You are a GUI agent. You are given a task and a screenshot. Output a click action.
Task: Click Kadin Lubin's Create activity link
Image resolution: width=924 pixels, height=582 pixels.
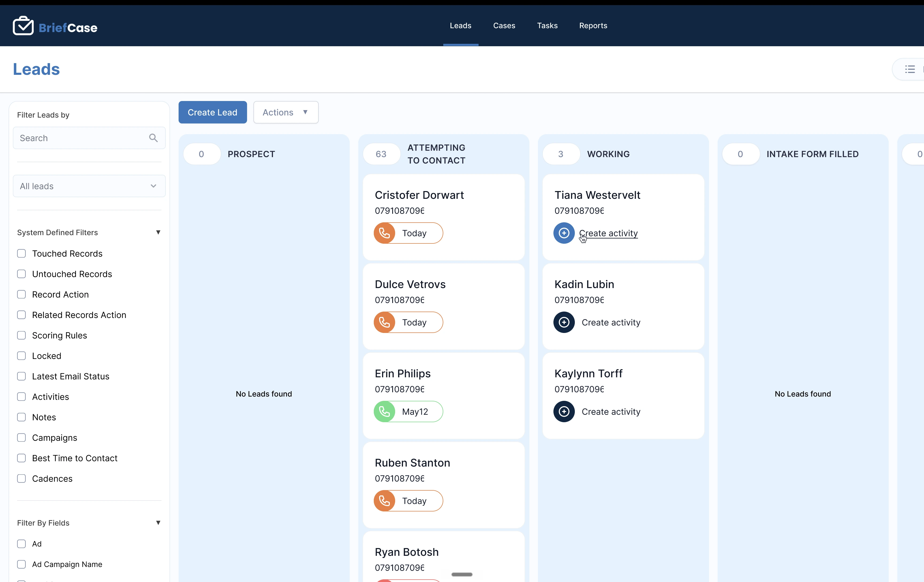click(x=611, y=323)
